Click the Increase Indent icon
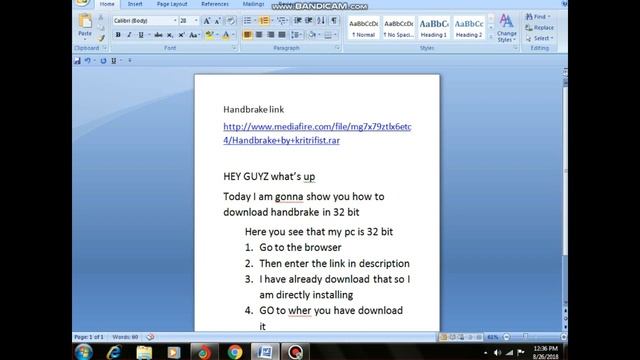This screenshot has height=360, width=640. click(309, 20)
